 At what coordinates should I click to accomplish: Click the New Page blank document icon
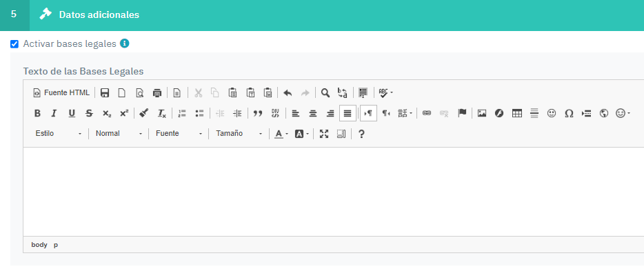pos(122,93)
